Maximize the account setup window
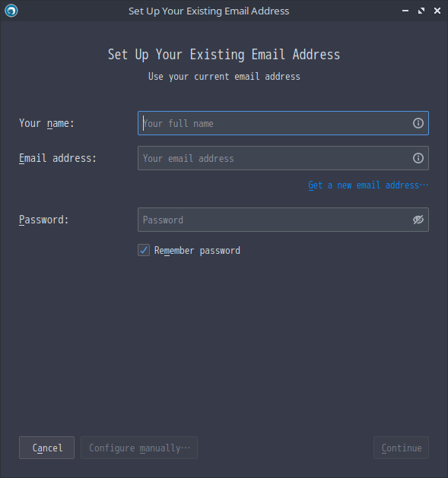Screen dimensions: 448x478 (x=421, y=11)
